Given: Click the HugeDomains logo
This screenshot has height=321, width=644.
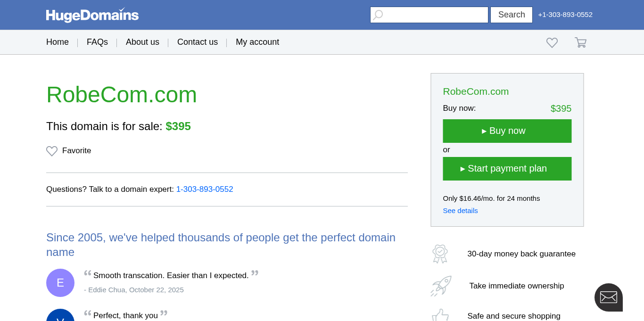Looking at the screenshot, I should [92, 15].
